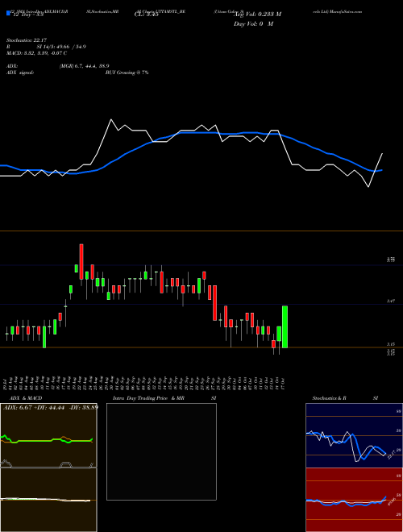
Task: Click the '(MGR) 6.7, 44.4, 38.9' values
Action: pos(84,66)
